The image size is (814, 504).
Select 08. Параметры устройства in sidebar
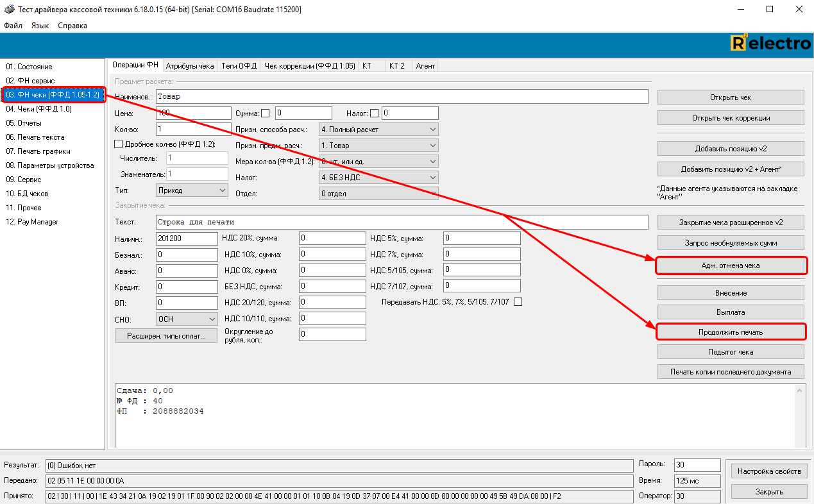point(50,165)
